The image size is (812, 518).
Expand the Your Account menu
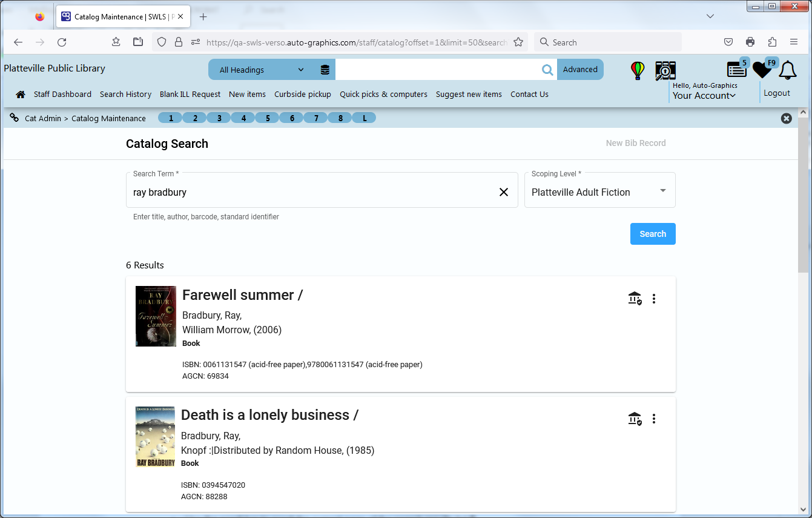coord(704,96)
